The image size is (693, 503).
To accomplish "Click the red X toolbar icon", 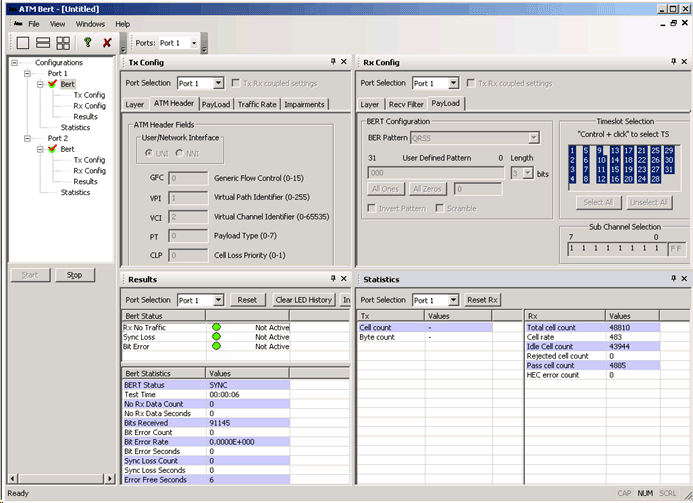I will [x=107, y=43].
